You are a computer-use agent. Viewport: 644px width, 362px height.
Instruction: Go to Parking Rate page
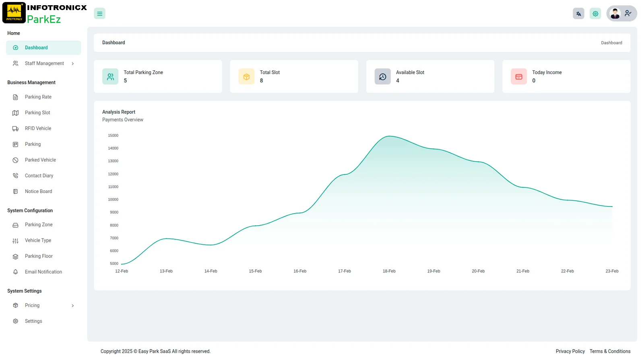point(38,97)
